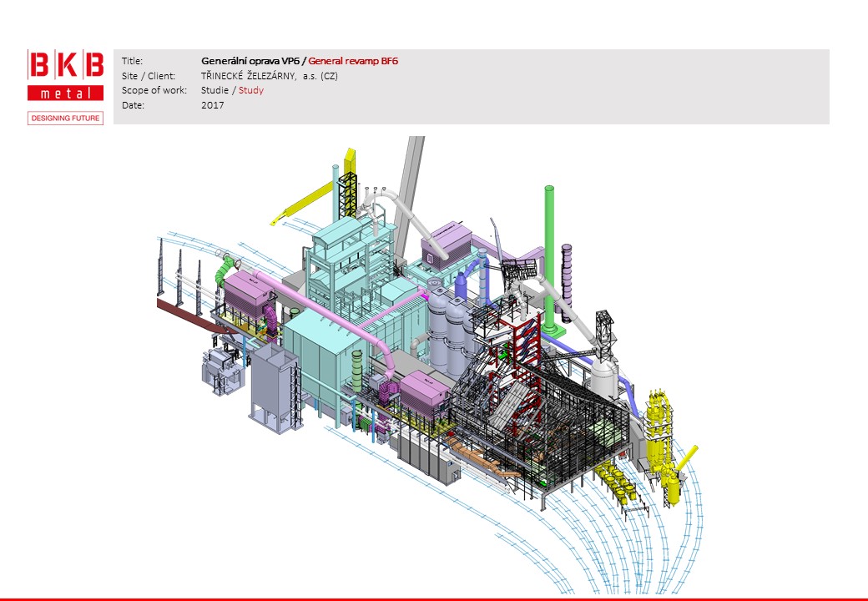Click the red "General revamp BF6" text
Screen dimensions: 868x601
tap(353, 61)
